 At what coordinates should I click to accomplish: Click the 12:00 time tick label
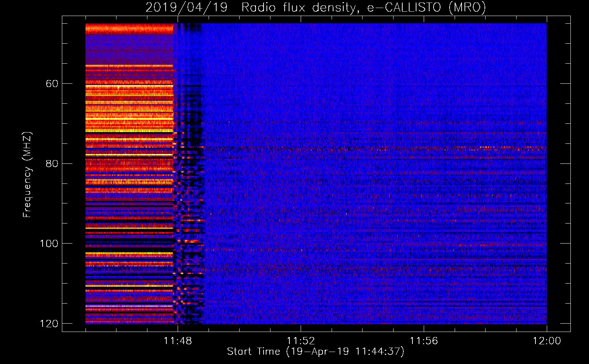[547, 341]
